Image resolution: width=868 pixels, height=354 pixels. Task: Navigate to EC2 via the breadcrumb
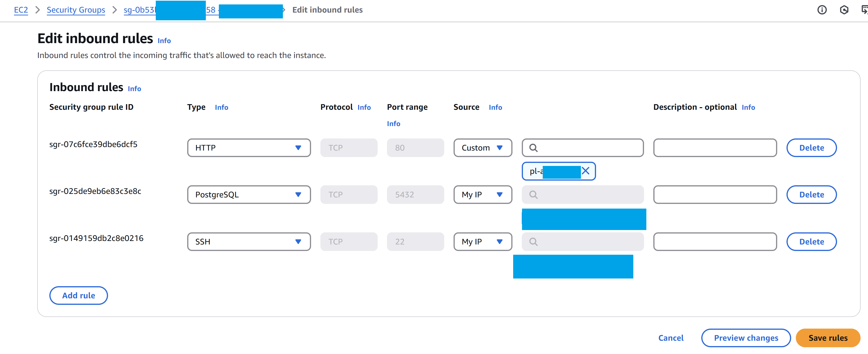coord(20,10)
